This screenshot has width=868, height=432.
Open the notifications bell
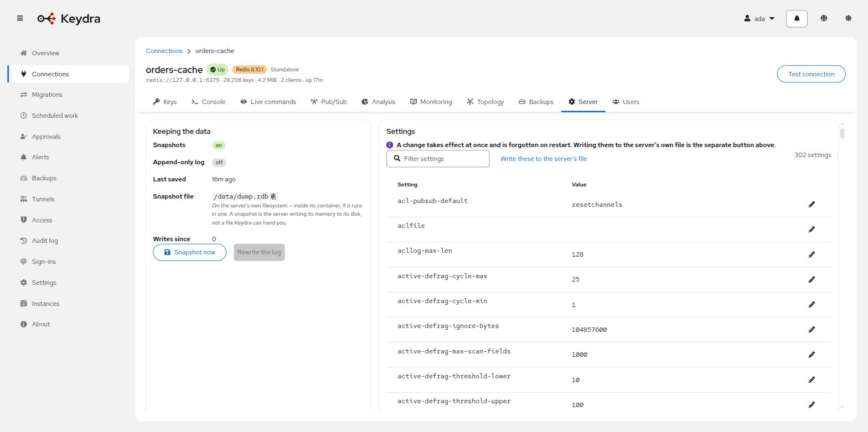pyautogui.click(x=797, y=18)
